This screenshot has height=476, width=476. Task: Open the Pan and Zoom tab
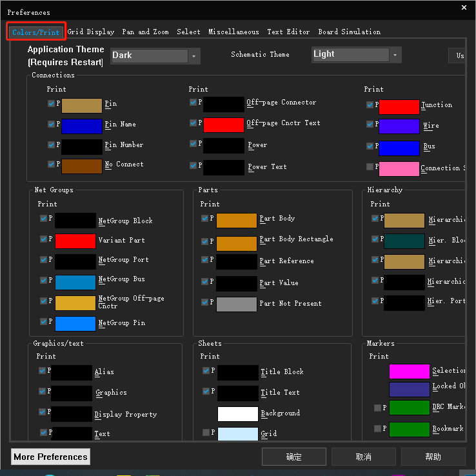pos(145,32)
